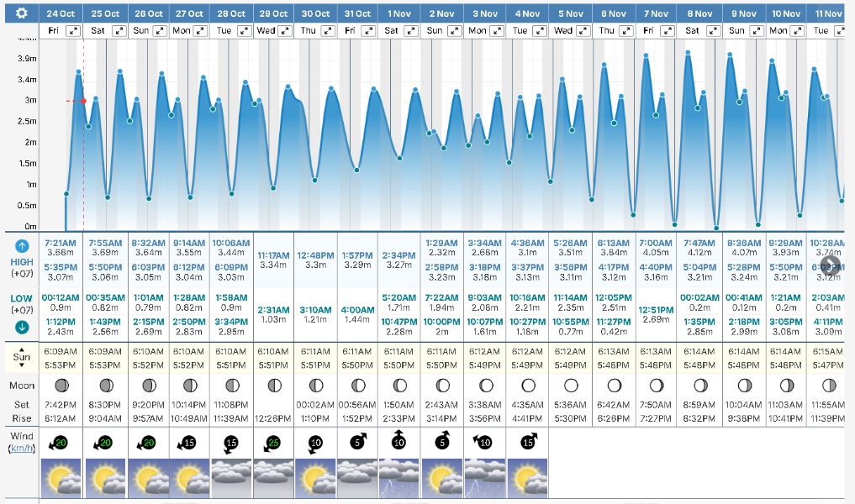
Task: Click the 8 Nov highest tide peak point
Action: [688, 52]
